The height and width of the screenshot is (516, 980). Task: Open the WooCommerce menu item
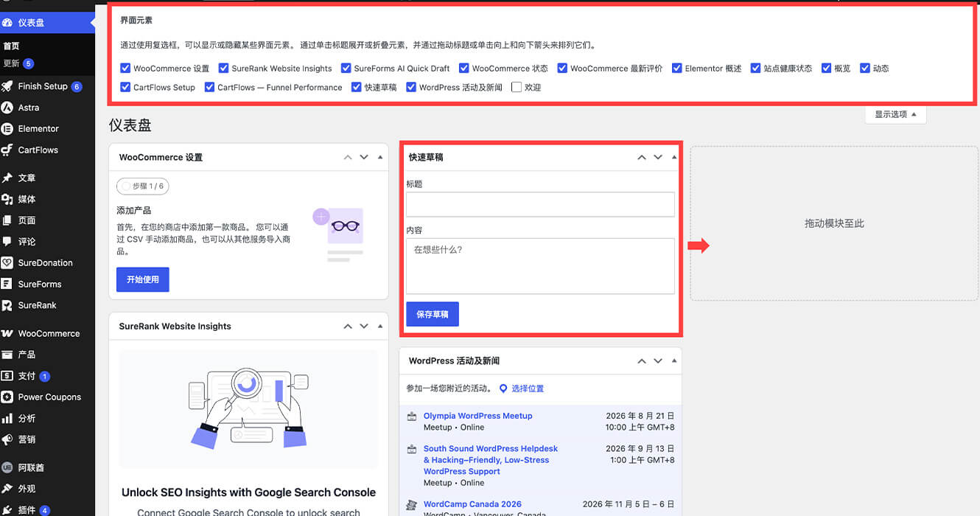pyautogui.click(x=47, y=334)
